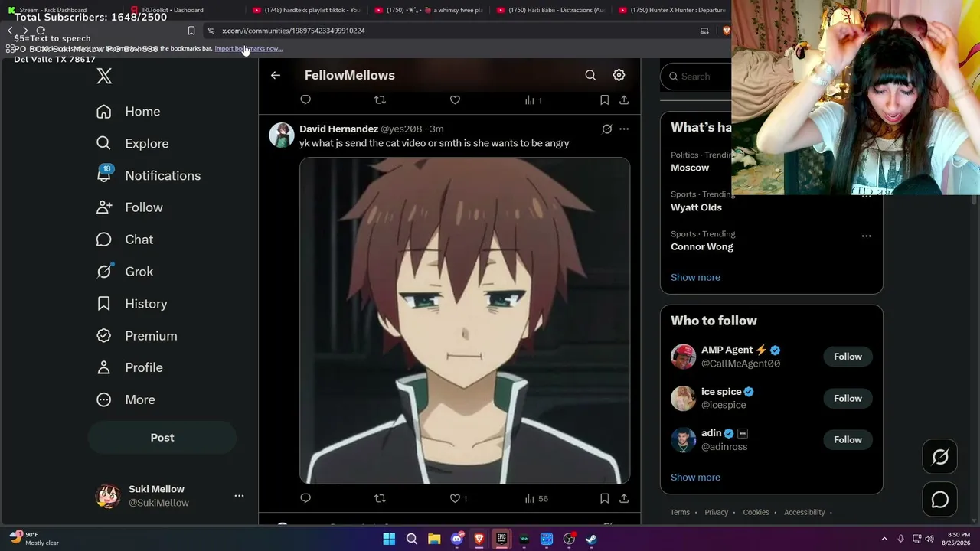This screenshot has width=980, height=551.
Task: Go to Home in the X sidebar
Action: click(x=128, y=112)
